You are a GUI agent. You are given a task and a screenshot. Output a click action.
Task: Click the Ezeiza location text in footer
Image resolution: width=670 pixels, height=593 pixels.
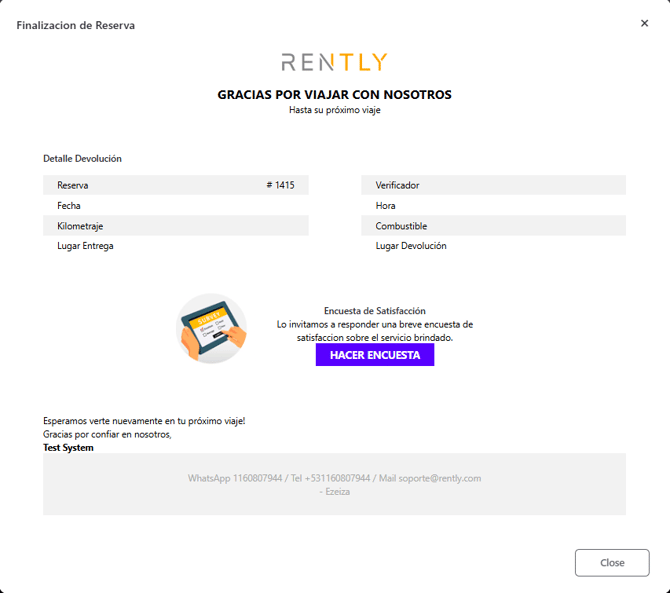pyautogui.click(x=337, y=491)
